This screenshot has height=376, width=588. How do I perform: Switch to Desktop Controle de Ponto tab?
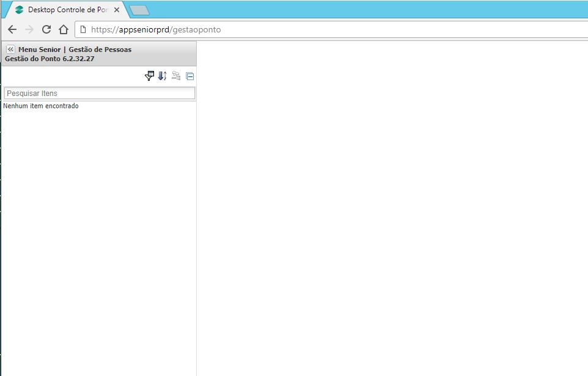[x=67, y=10]
